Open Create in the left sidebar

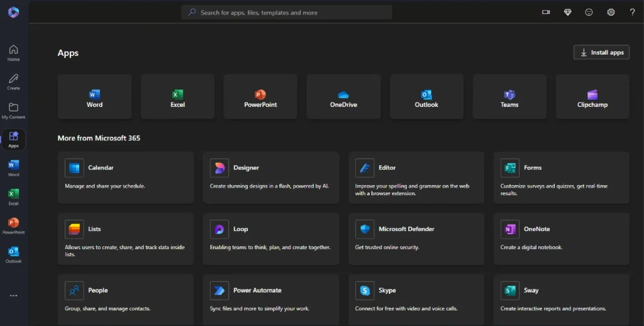click(14, 82)
